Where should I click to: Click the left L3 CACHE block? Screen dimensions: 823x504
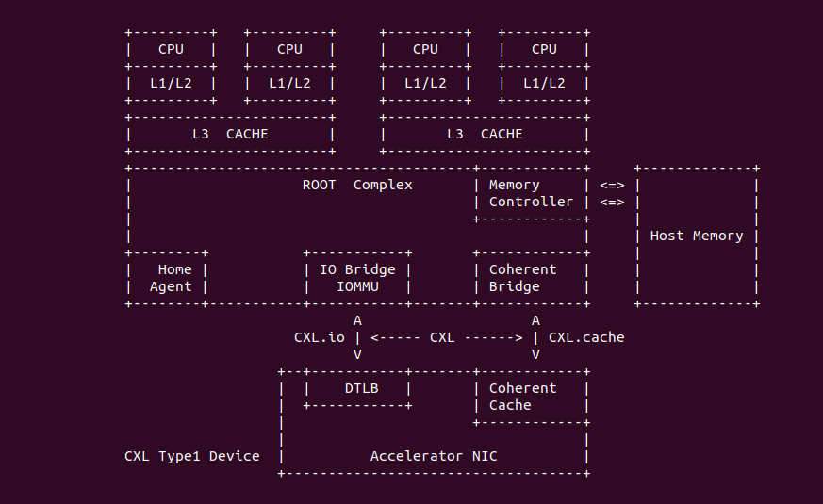click(x=230, y=134)
